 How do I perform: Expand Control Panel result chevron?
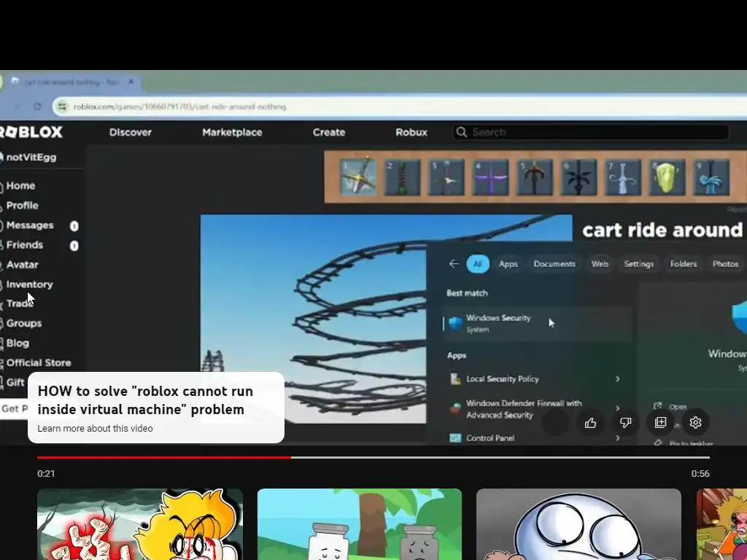(618, 437)
